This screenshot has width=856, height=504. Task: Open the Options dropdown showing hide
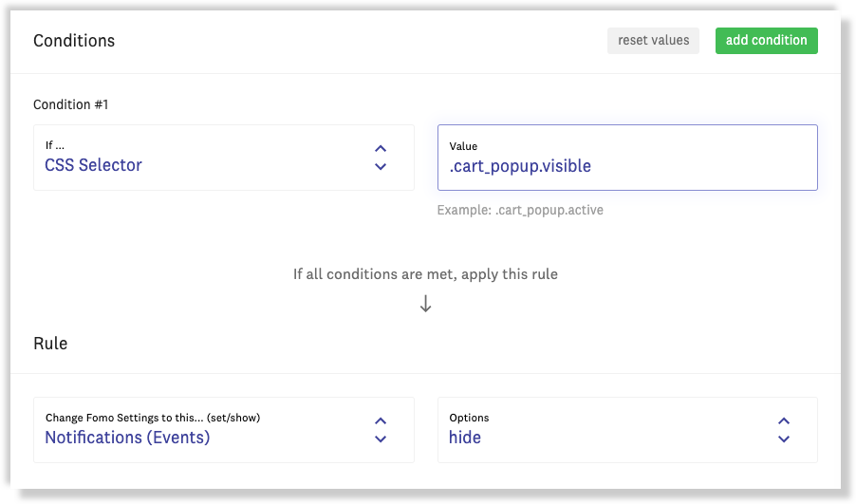[626, 429]
